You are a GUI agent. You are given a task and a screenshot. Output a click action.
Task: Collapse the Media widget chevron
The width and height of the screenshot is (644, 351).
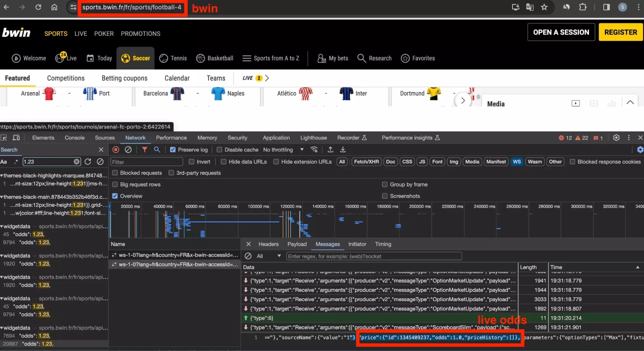pyautogui.click(x=630, y=103)
